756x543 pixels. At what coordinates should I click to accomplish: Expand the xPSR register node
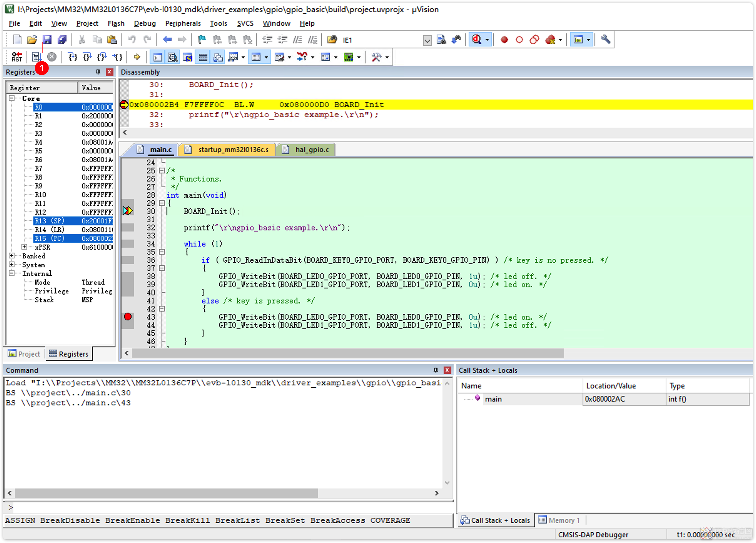coord(24,247)
